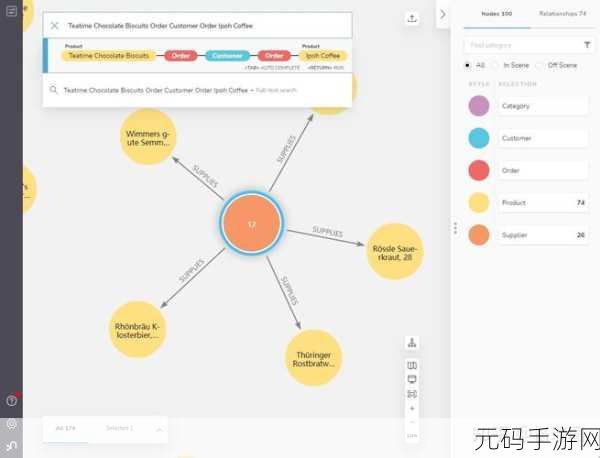Open the Selected 1 card list tab
Viewport: 600px width, 458px height.
pos(119,428)
